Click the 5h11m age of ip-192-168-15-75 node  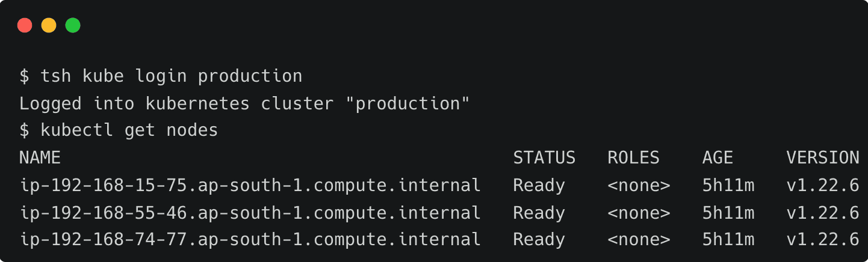728,186
